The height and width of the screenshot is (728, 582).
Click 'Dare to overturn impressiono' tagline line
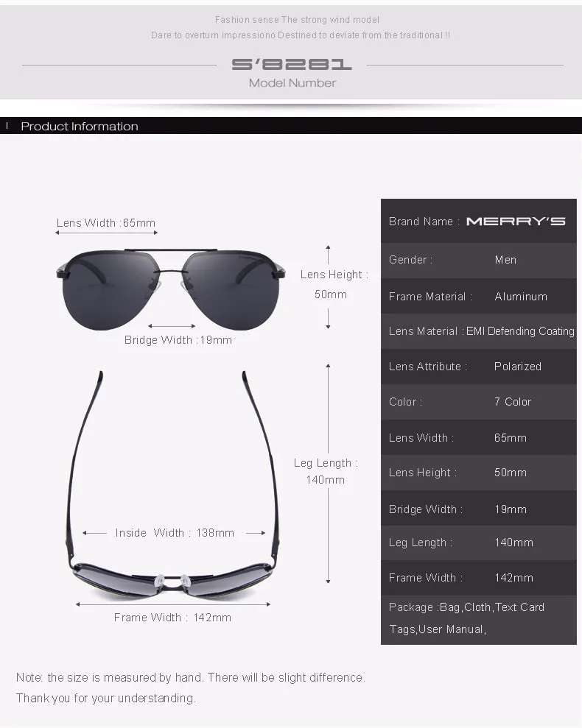tap(301, 35)
